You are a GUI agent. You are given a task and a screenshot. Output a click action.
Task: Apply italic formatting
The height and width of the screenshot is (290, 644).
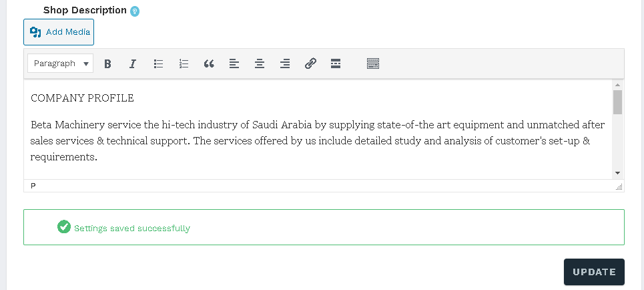pyautogui.click(x=133, y=63)
